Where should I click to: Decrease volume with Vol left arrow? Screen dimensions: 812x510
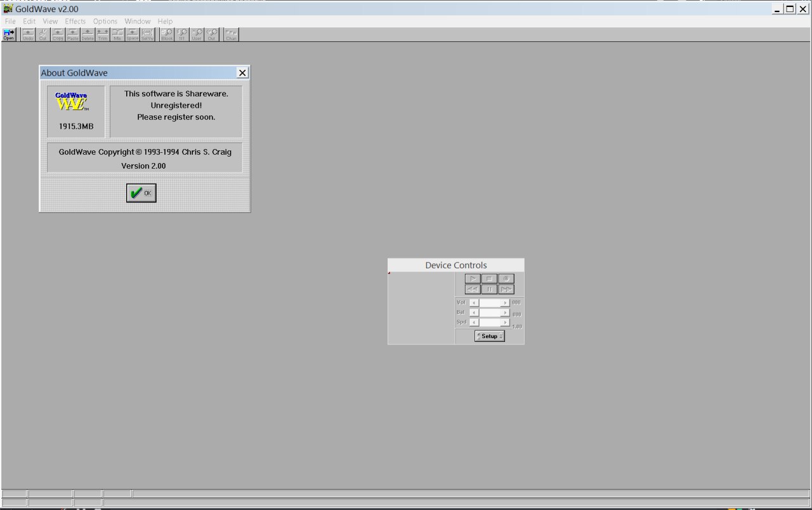(x=474, y=303)
